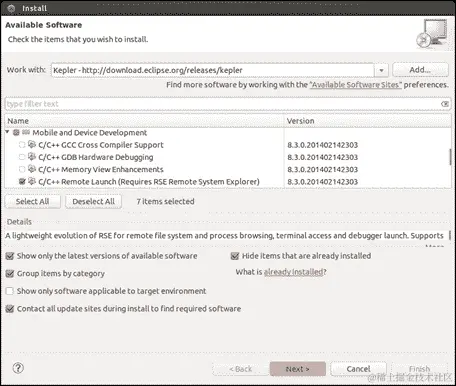Select the C/C++ GCC Cross Compiler Support row text
Screen dimensions: 456x386
pyautogui.click(x=101, y=145)
